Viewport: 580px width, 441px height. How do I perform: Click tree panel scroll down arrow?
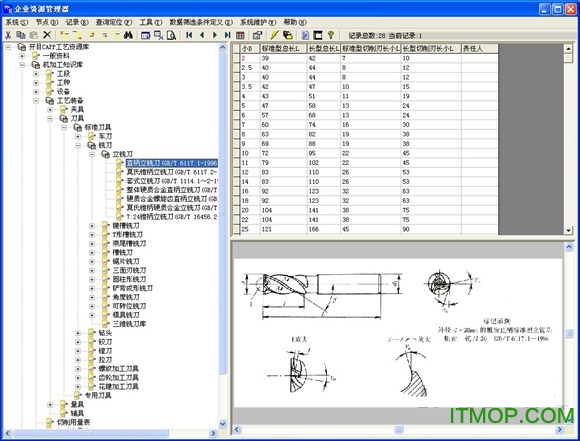pyautogui.click(x=223, y=424)
